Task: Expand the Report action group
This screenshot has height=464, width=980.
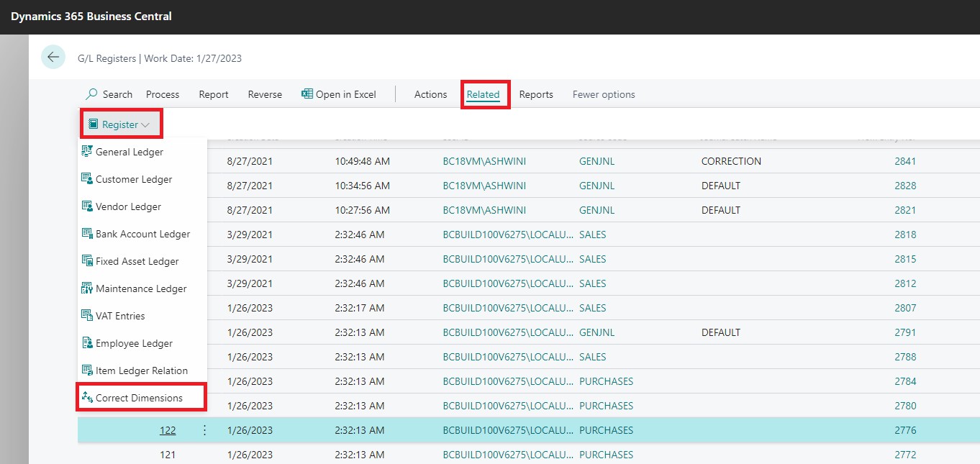Action: 214,94
